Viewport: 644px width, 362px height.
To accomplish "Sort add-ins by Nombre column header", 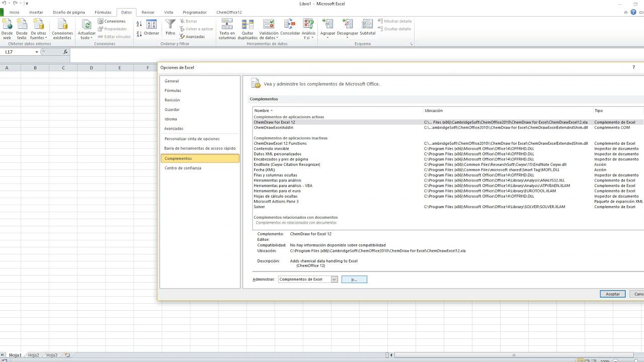I will click(338, 111).
